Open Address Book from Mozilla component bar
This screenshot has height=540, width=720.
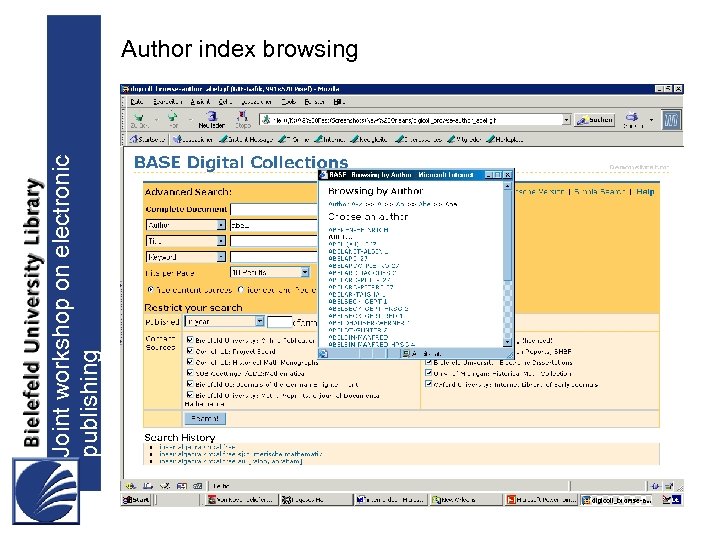(181, 486)
